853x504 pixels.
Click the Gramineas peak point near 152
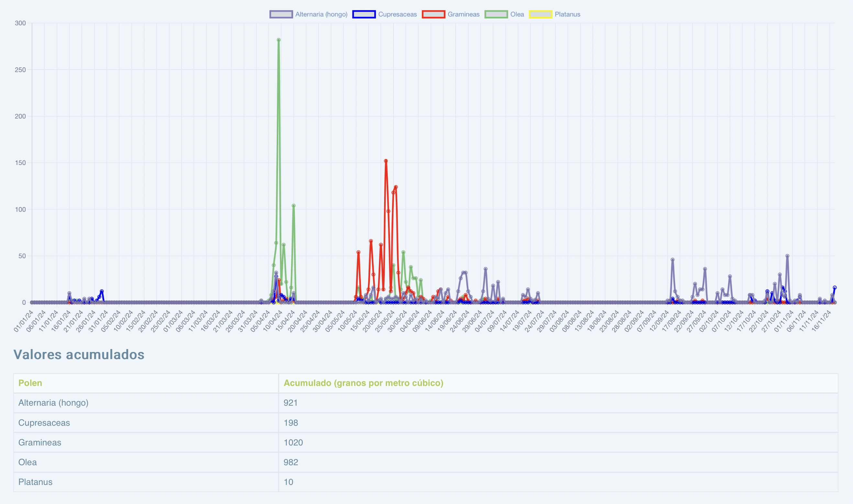[386, 161]
